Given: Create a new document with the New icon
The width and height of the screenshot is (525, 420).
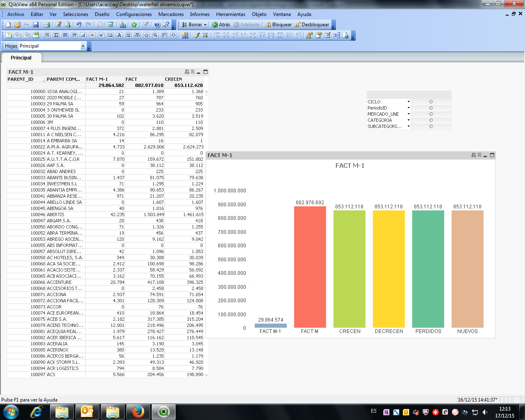Looking at the screenshot, I should pyautogui.click(x=9, y=25).
